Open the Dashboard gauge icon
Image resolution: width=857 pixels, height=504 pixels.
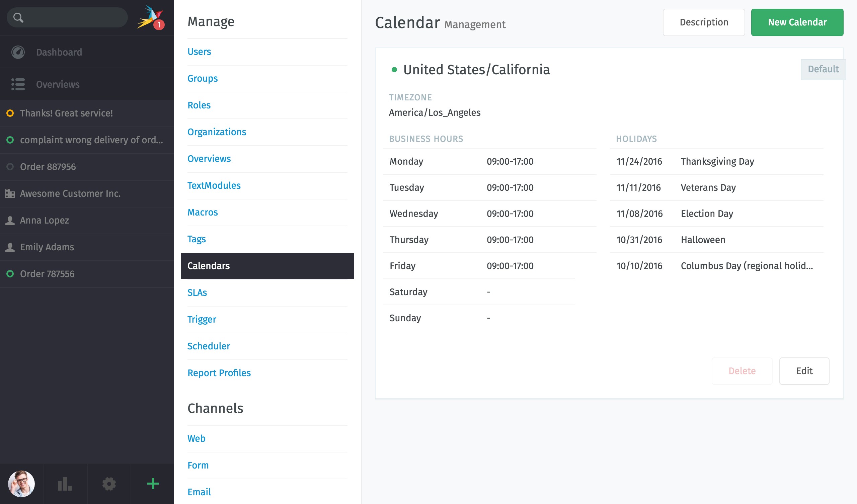tap(18, 52)
